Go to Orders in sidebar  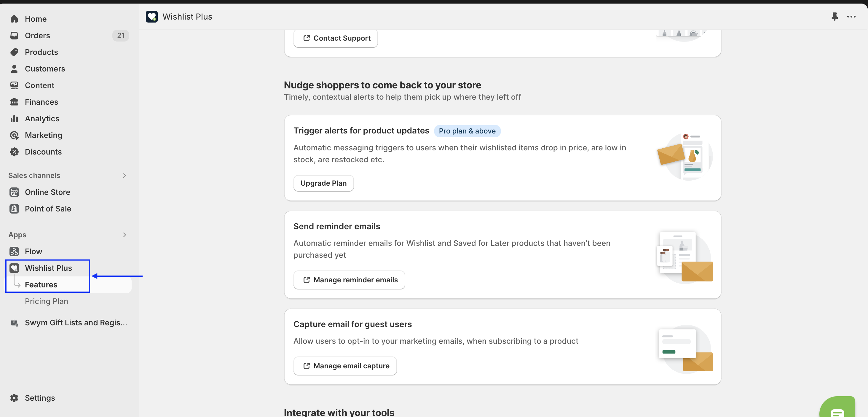tap(37, 35)
